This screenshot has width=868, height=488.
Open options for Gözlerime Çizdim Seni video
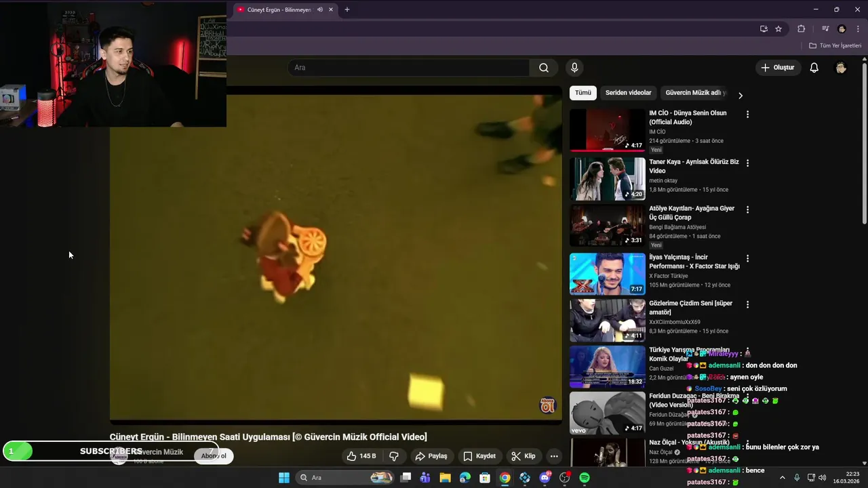(747, 305)
